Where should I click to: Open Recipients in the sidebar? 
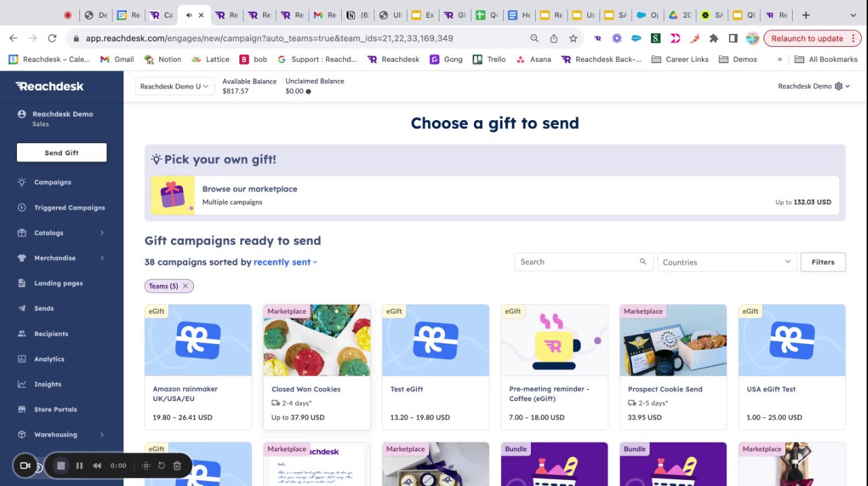[52, 334]
